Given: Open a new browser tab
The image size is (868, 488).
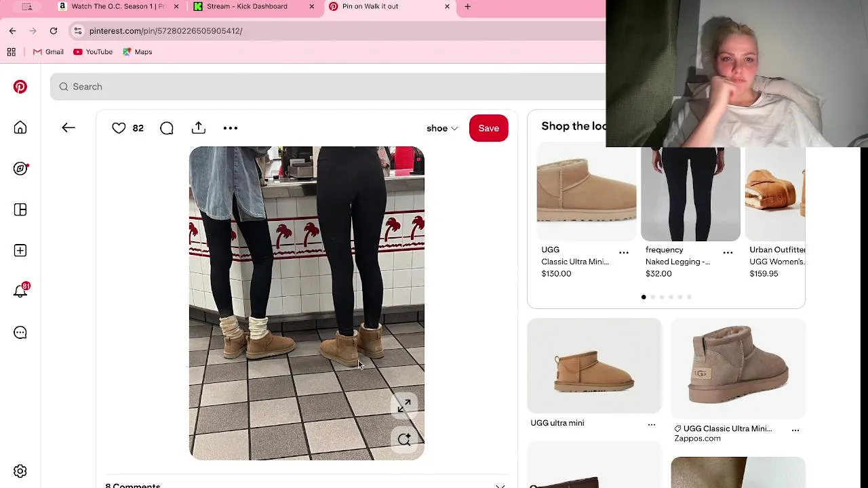Looking at the screenshot, I should pyautogui.click(x=467, y=6).
